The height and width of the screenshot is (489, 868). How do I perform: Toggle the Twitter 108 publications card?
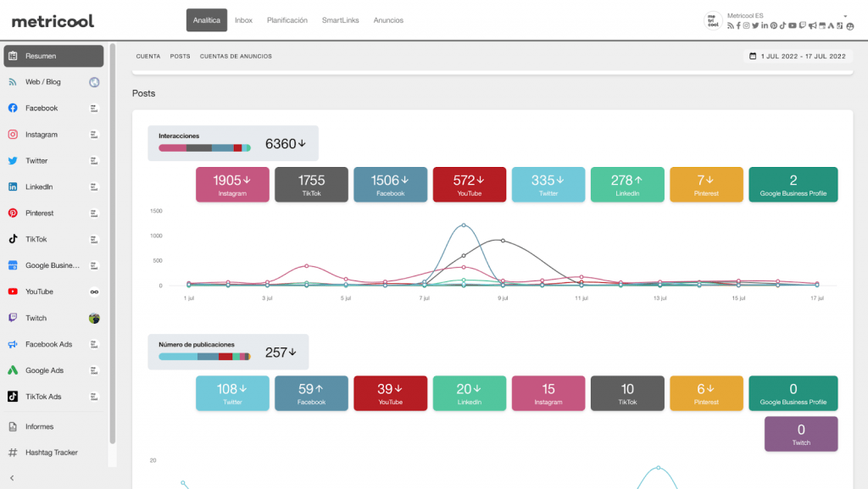pyautogui.click(x=232, y=393)
